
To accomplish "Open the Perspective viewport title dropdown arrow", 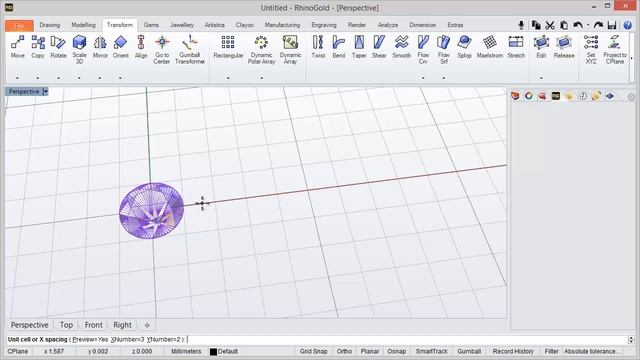I will point(45,92).
